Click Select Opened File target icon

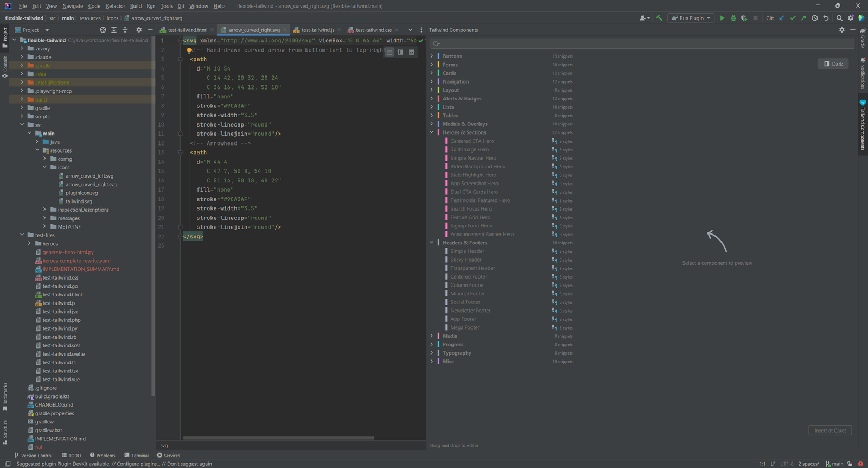(103, 30)
